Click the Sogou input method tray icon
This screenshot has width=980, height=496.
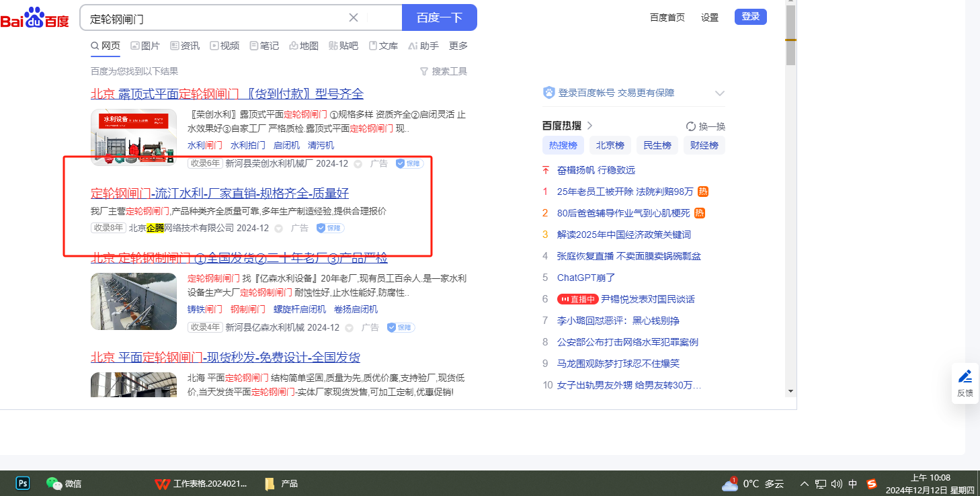coord(872,484)
